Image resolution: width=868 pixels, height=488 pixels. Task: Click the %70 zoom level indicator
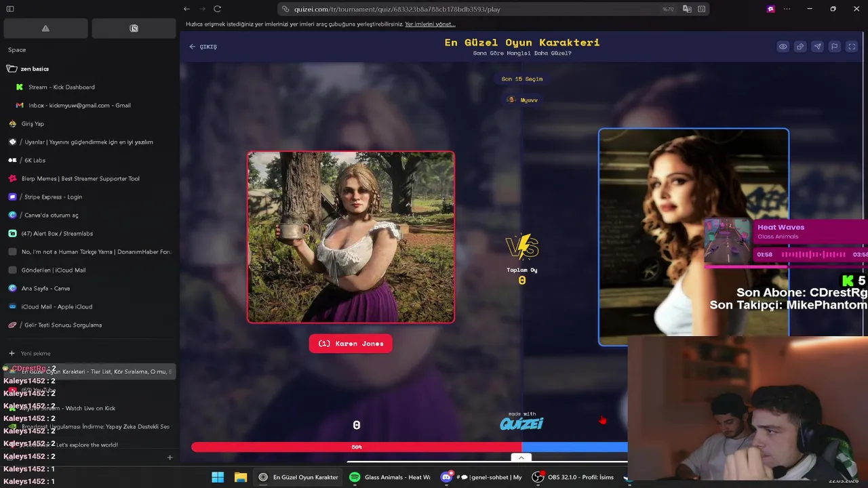click(x=668, y=9)
